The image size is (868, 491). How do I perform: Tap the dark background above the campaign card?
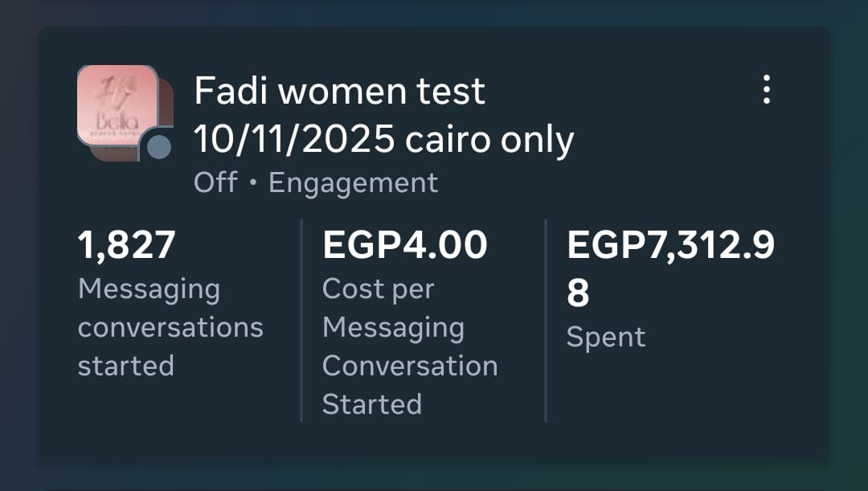434,12
